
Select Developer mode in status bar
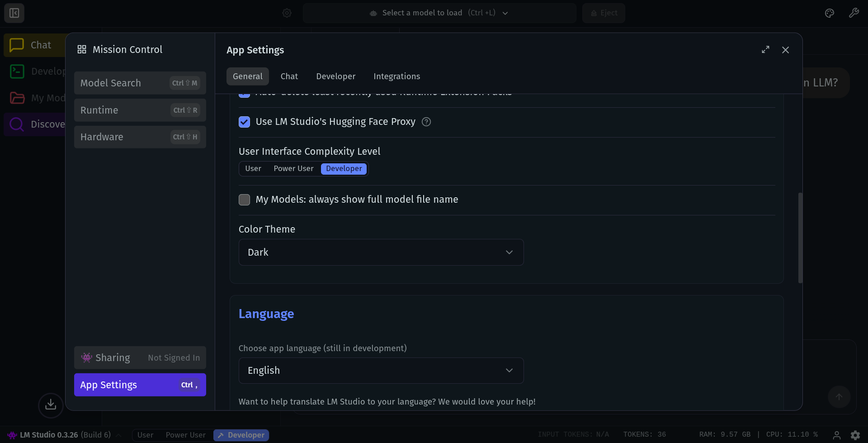241,435
